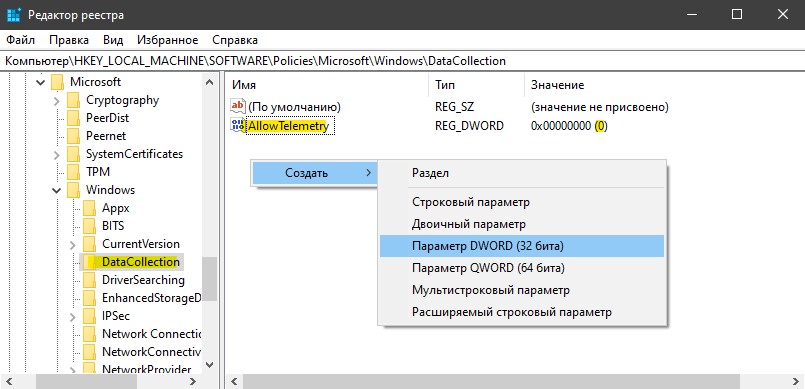Click the tree pane vertical scrollbar thumb
805x389 pixels.
[209, 279]
